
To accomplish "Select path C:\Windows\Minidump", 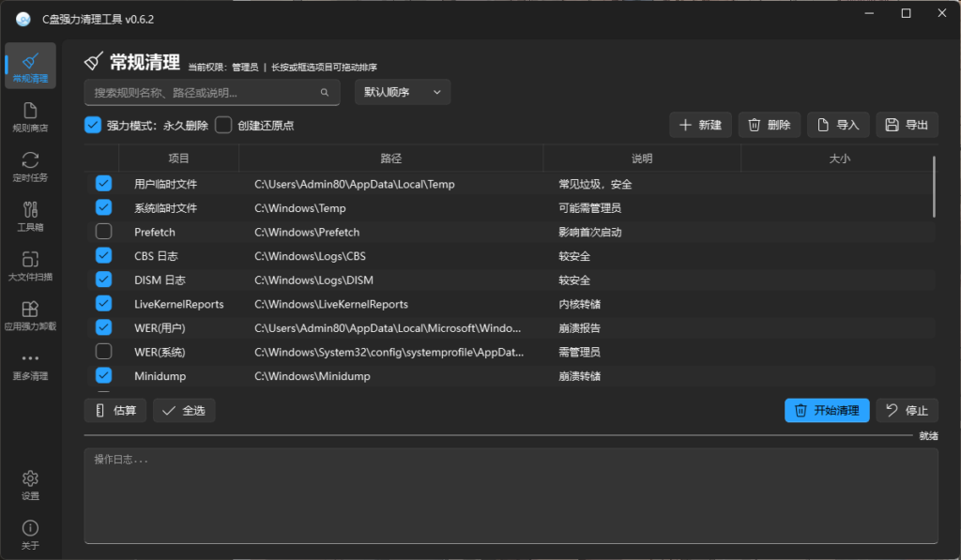I will 313,376.
